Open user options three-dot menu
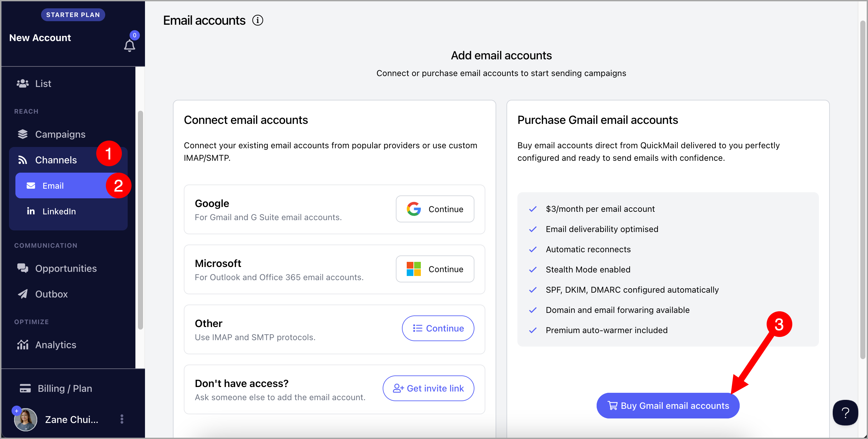The height and width of the screenshot is (439, 868). click(x=122, y=419)
